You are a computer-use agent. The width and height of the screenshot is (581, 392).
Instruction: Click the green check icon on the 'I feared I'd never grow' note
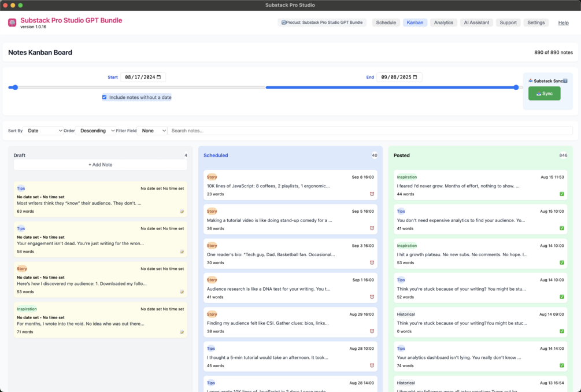tap(562, 194)
